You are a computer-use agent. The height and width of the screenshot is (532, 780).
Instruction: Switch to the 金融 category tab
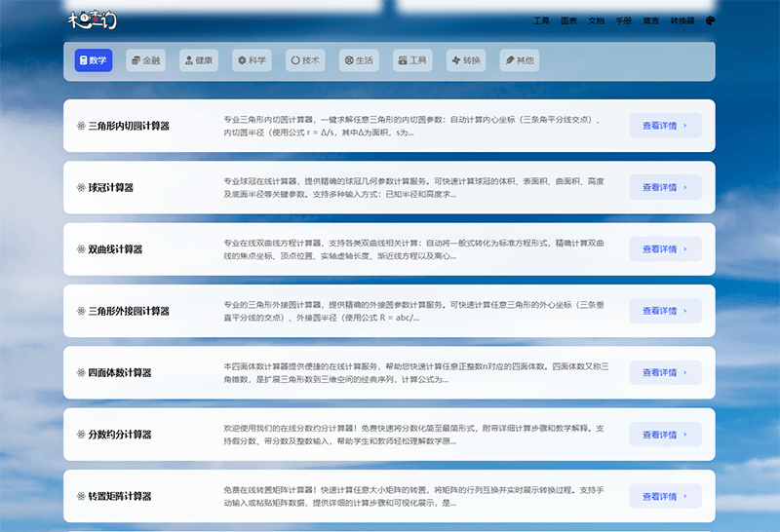[146, 60]
